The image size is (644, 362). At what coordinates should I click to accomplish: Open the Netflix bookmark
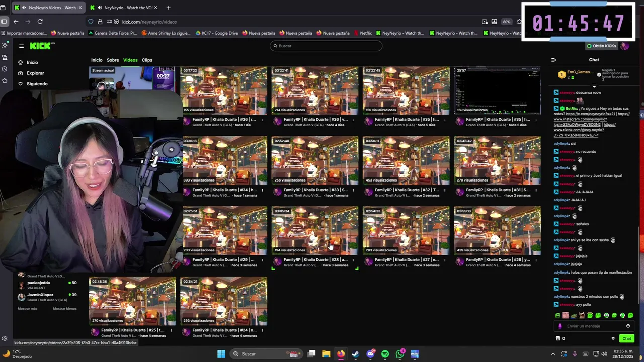click(363, 33)
